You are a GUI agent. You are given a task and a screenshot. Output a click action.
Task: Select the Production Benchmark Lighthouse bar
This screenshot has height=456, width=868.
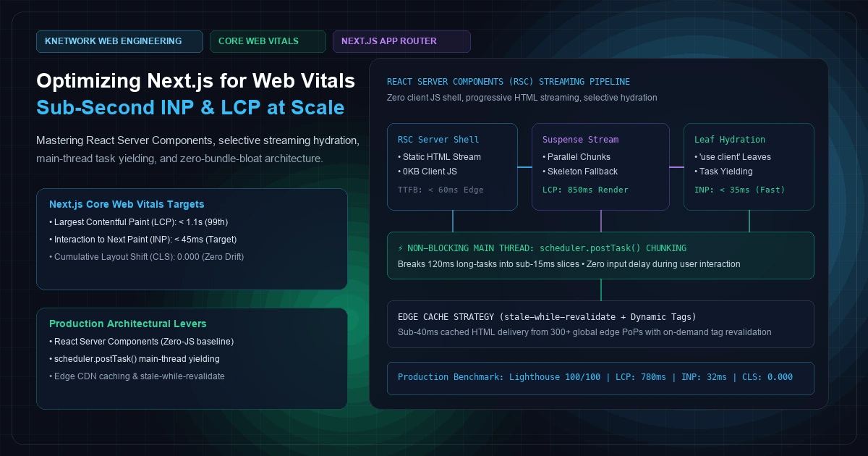coord(600,378)
